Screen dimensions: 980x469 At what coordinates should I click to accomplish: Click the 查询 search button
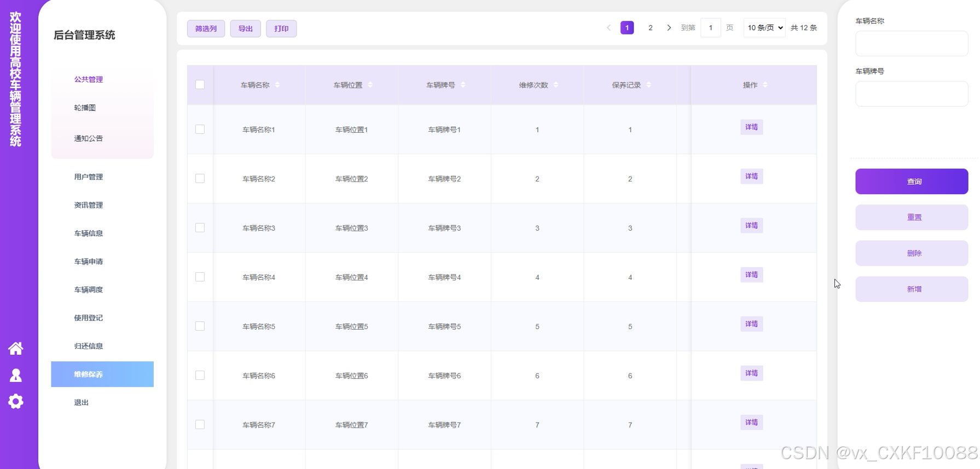pyautogui.click(x=912, y=181)
